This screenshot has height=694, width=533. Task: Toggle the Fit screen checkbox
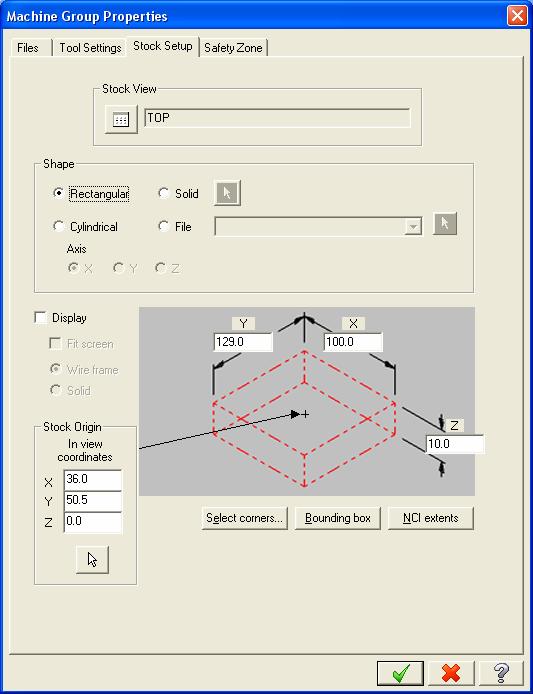coord(55,344)
